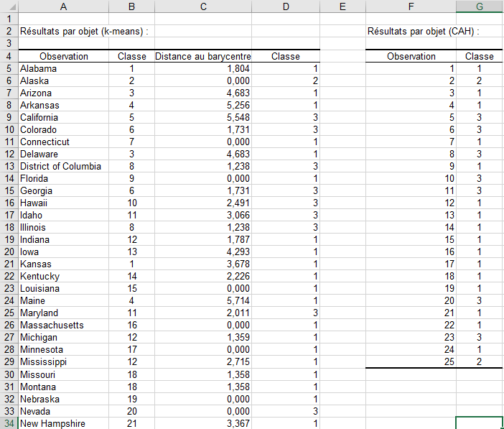Screen dimensions: 504x429
Task: Select column B header
Action: [x=131, y=6]
